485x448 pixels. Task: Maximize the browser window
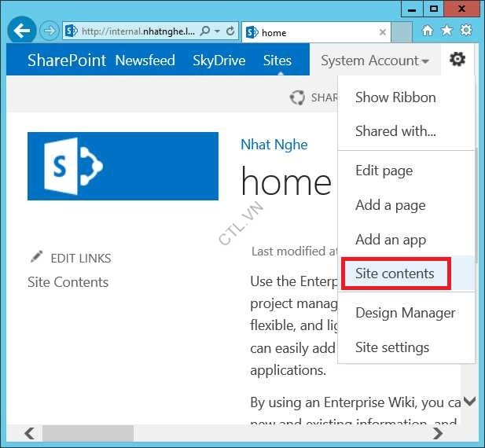pos(434,9)
